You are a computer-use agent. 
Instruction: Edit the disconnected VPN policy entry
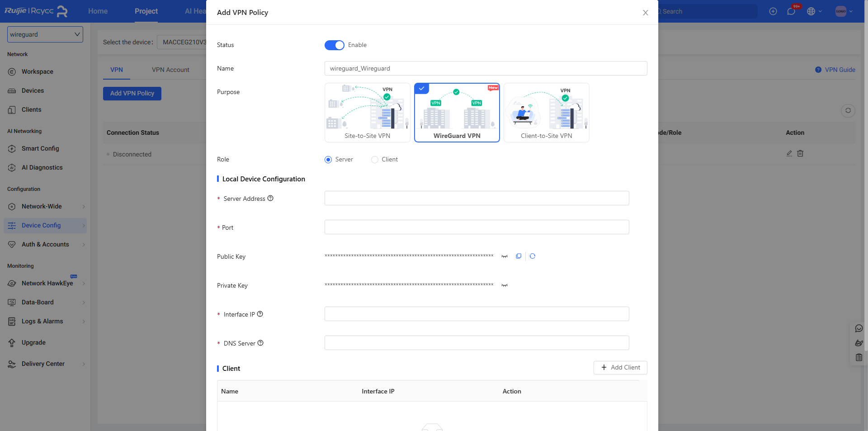[789, 154]
